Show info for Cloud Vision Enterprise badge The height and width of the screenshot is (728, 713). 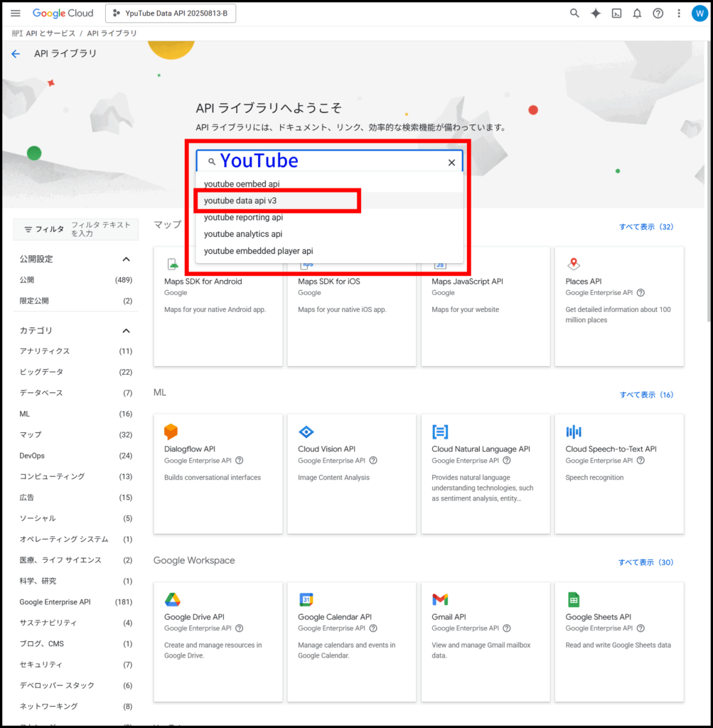point(372,461)
